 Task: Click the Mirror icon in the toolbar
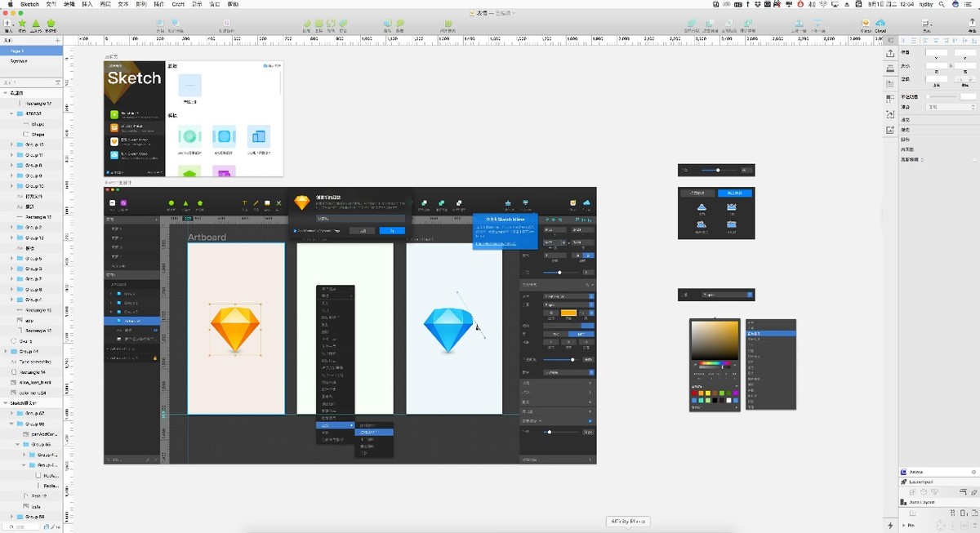pyautogui.click(x=866, y=24)
